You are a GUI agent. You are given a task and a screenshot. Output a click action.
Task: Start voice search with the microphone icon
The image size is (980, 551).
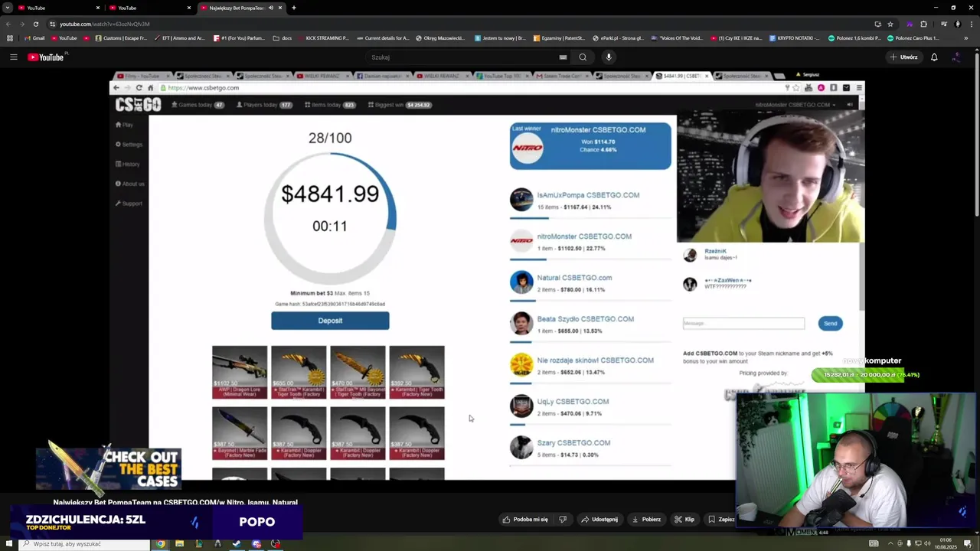coord(609,57)
